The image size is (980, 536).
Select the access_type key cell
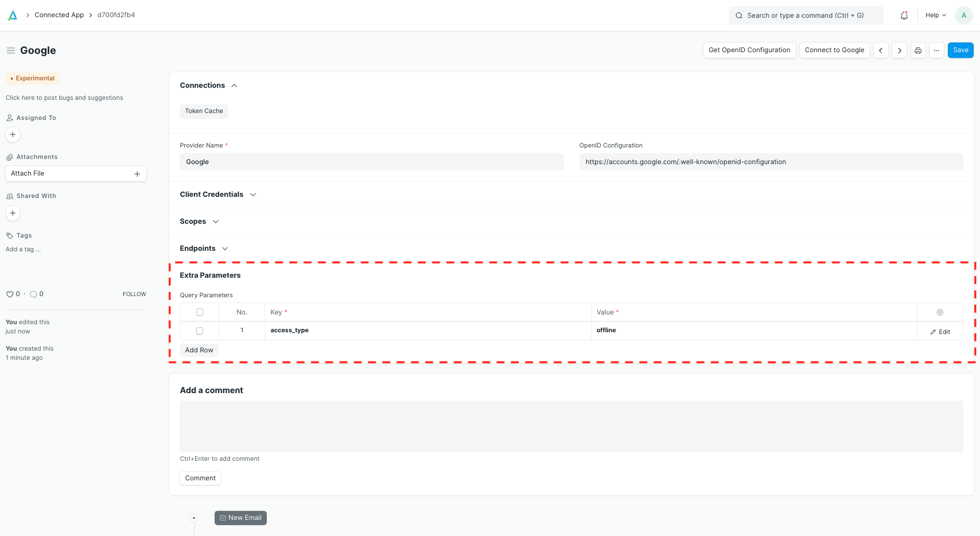(428, 331)
